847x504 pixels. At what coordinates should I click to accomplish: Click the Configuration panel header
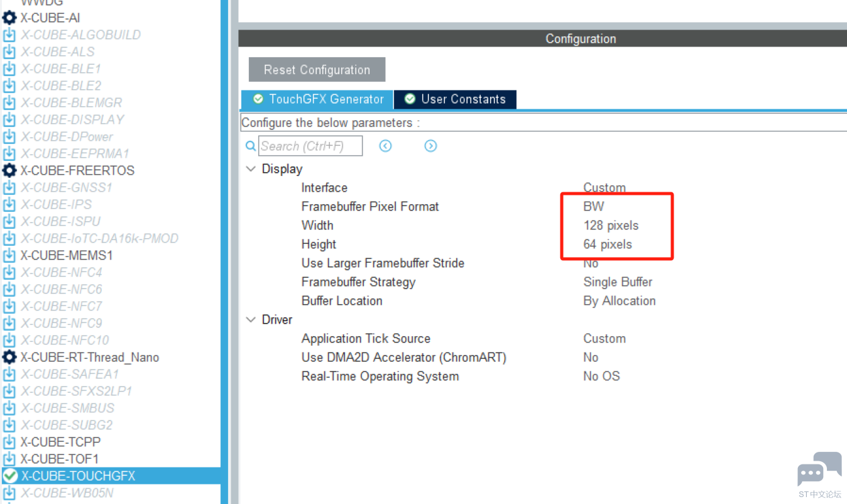point(543,39)
